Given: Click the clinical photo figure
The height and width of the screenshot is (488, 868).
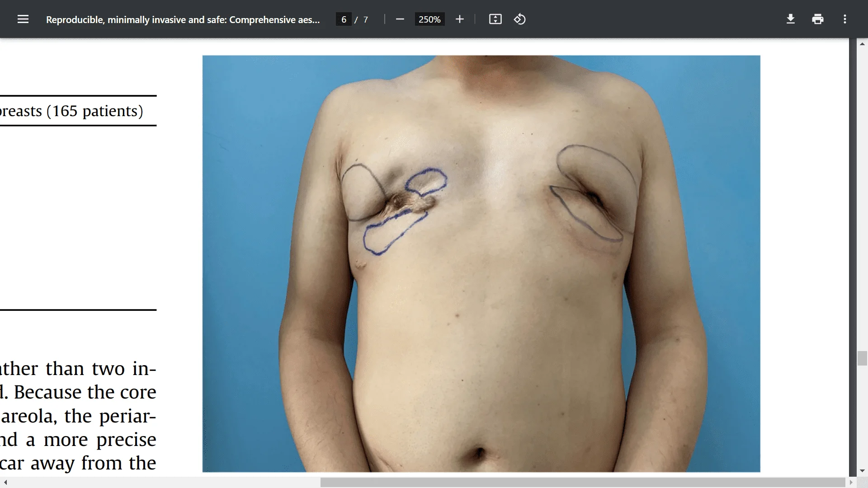Looking at the screenshot, I should point(481,263).
